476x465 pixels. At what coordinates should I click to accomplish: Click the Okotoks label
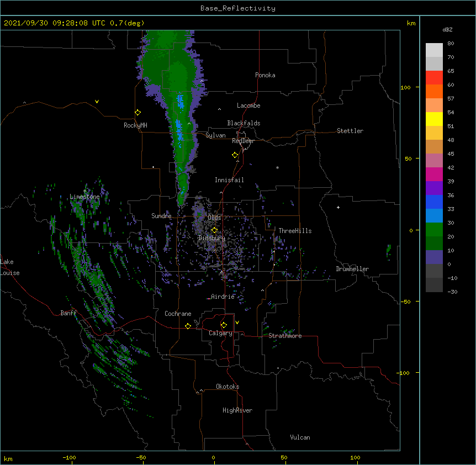228,387
